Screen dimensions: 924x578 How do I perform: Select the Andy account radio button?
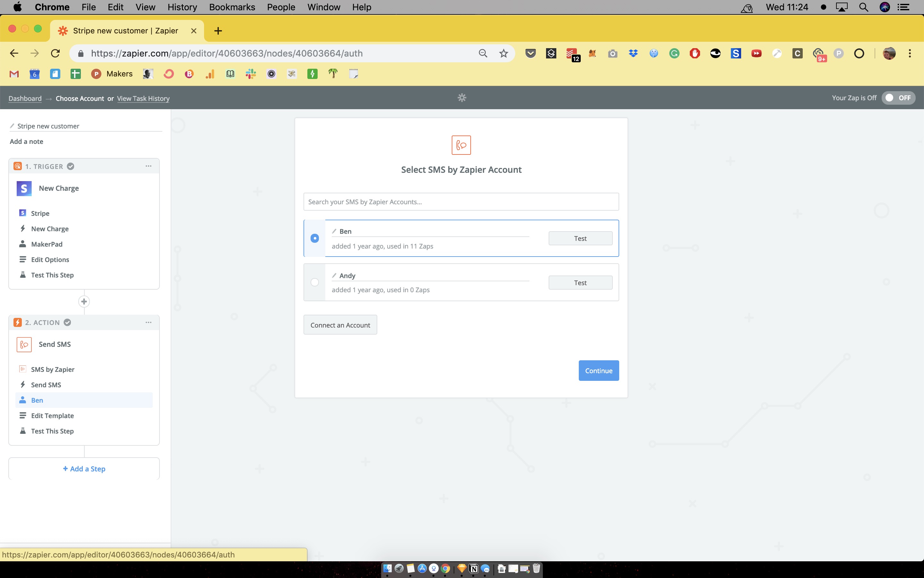(315, 282)
